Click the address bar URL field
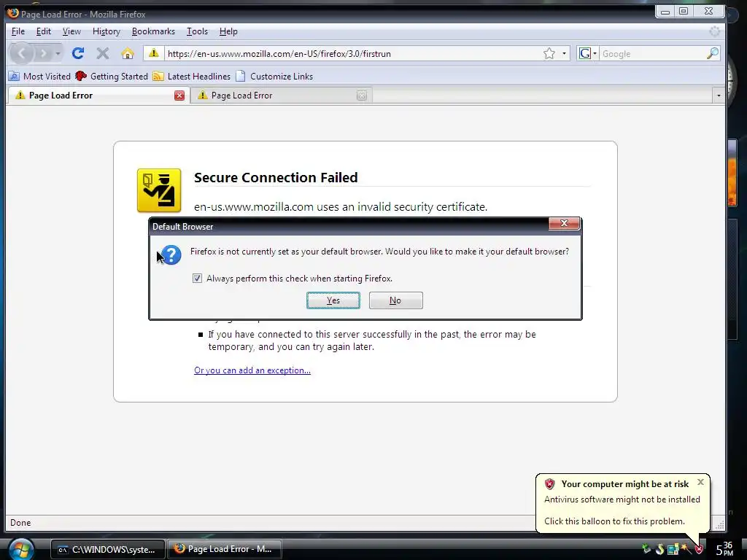 352,53
